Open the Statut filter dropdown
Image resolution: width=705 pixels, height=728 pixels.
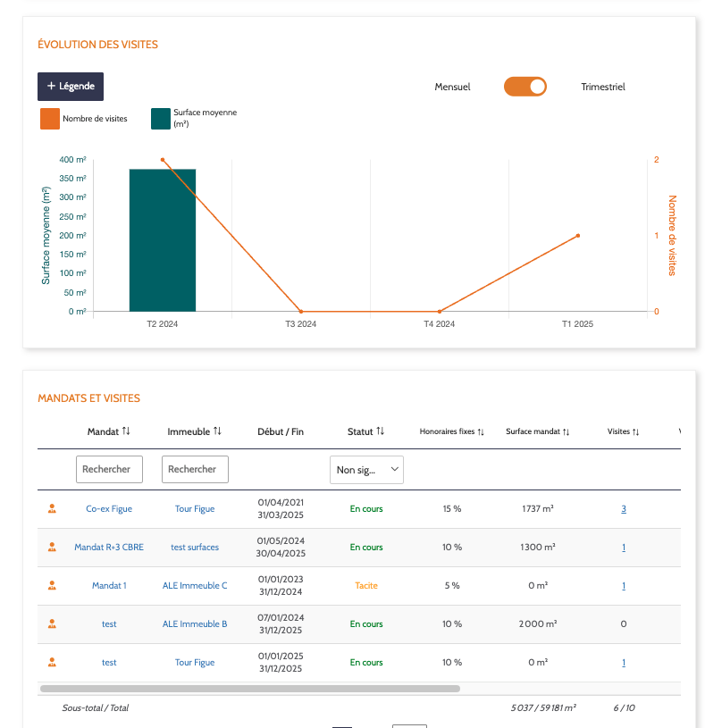coord(366,469)
